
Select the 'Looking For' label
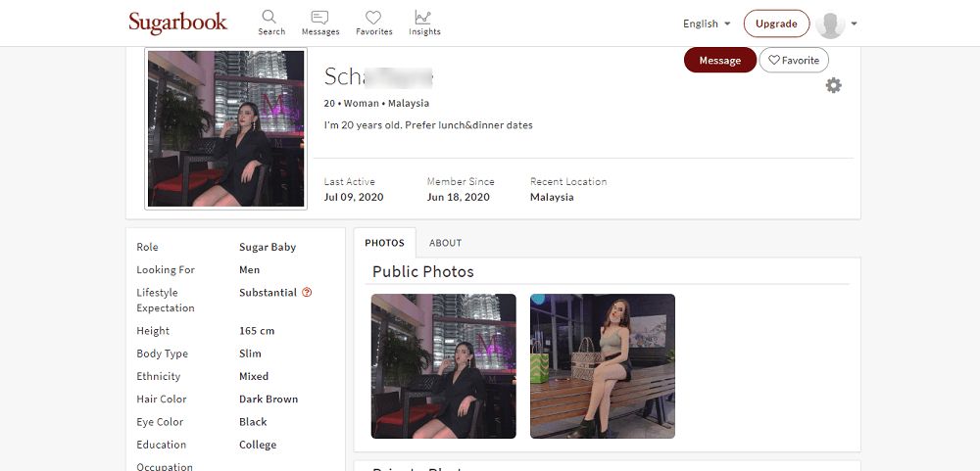[x=166, y=270]
